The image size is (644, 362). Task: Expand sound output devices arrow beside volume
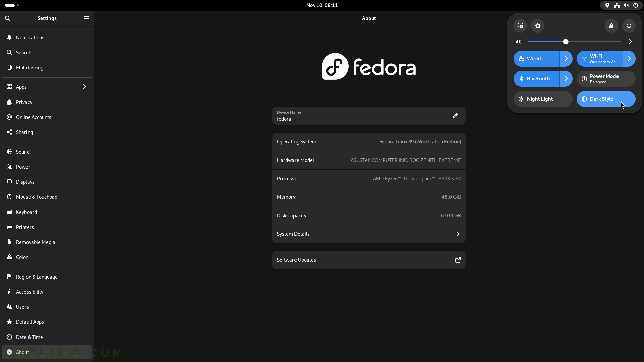point(631,42)
